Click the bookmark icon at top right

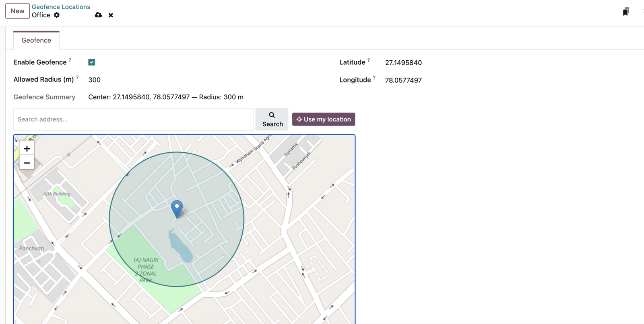tap(625, 12)
